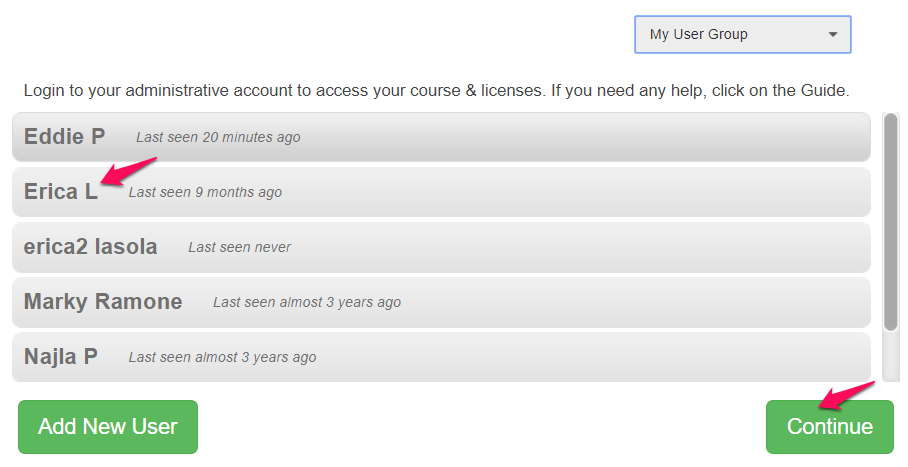Click the 'Marky Ramone' name label
Viewport: 908px width, 467px height.
103,302
